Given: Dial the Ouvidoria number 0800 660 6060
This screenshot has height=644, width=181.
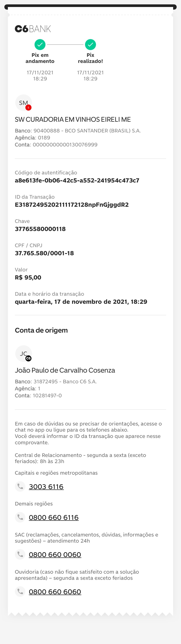Looking at the screenshot, I should [55, 592].
